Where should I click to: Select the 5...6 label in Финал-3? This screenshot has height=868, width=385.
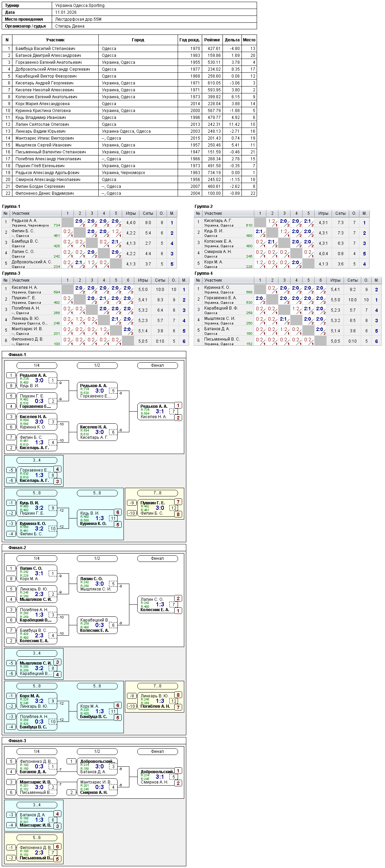[37, 838]
